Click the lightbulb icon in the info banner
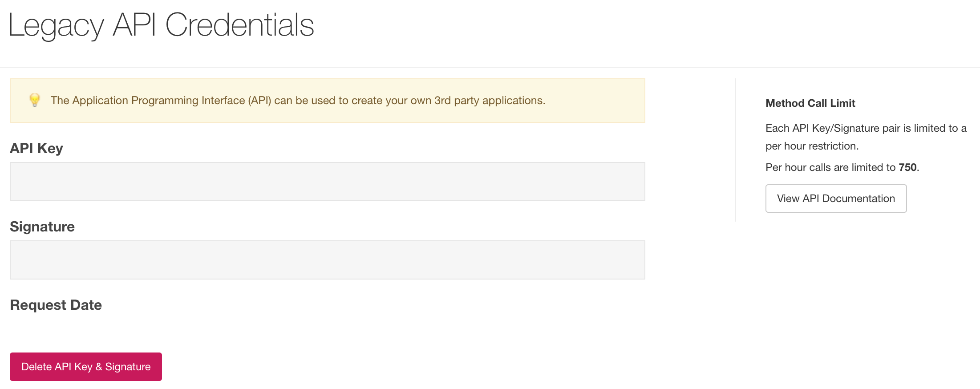The width and height of the screenshot is (980, 389). tap(35, 100)
